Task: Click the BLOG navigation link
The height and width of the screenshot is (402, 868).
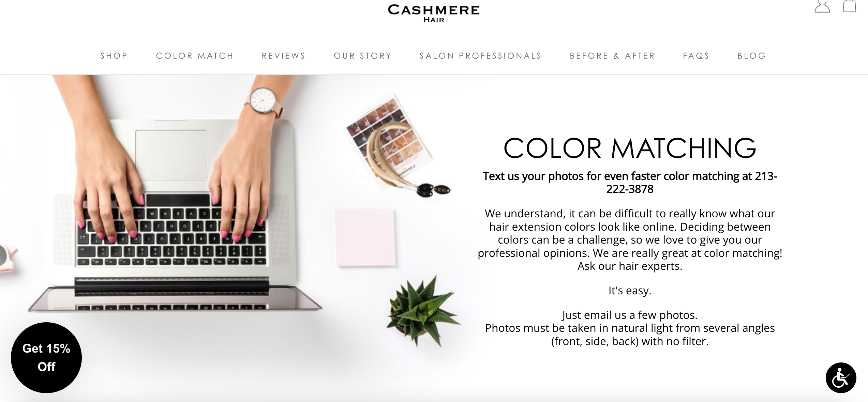Action: 752,55
